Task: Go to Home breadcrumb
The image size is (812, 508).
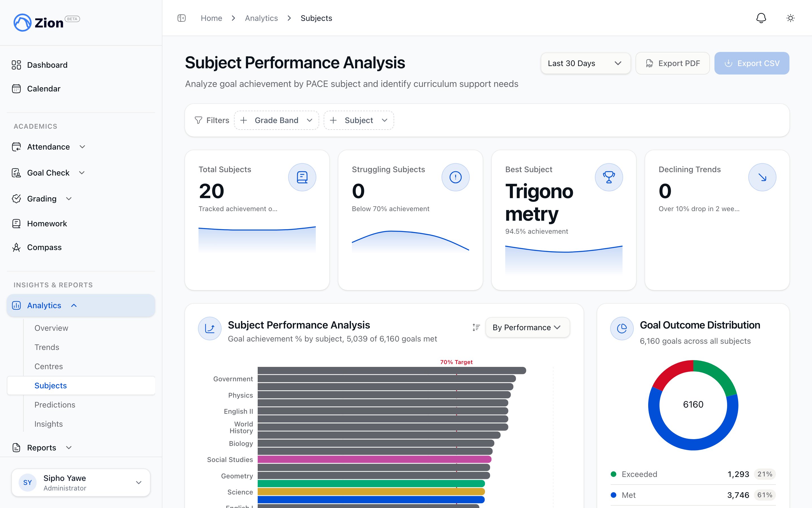Action: pyautogui.click(x=211, y=18)
